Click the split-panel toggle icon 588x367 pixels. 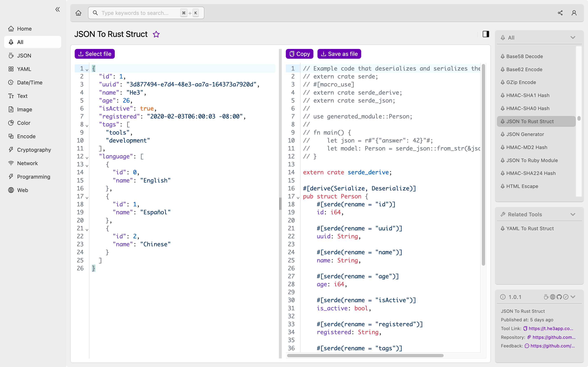coord(486,34)
